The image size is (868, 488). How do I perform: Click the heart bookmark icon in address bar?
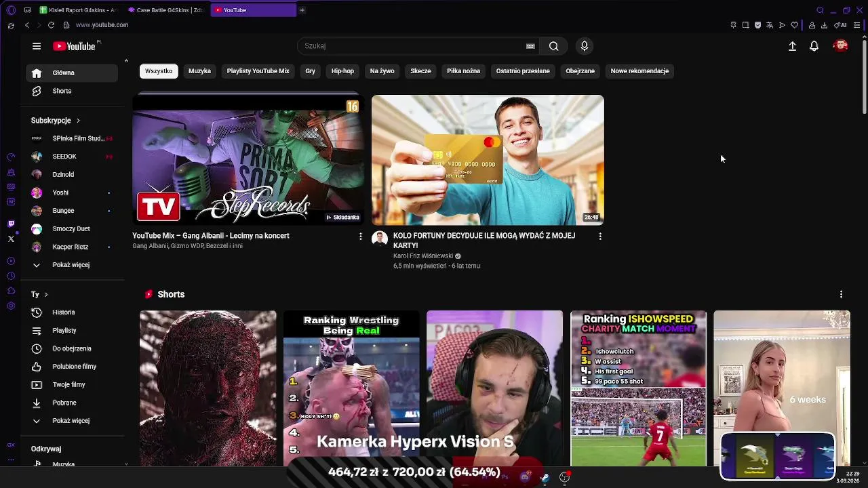(794, 25)
